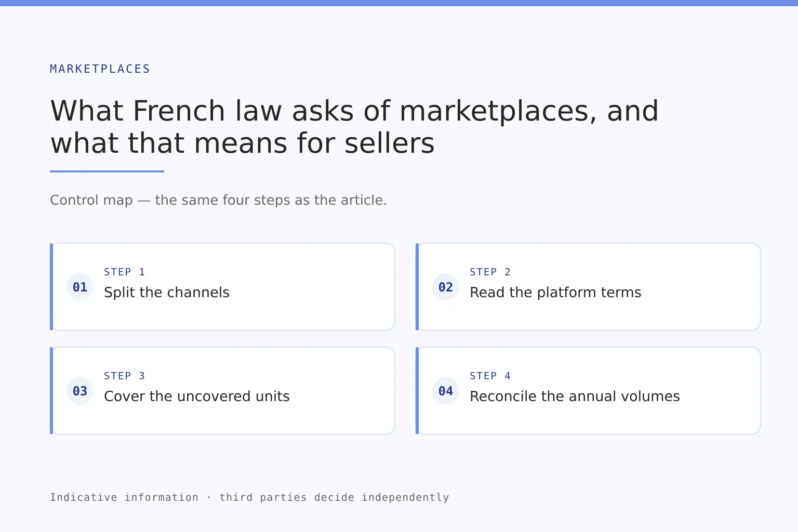Open the Read the platform terms card

coord(588,287)
